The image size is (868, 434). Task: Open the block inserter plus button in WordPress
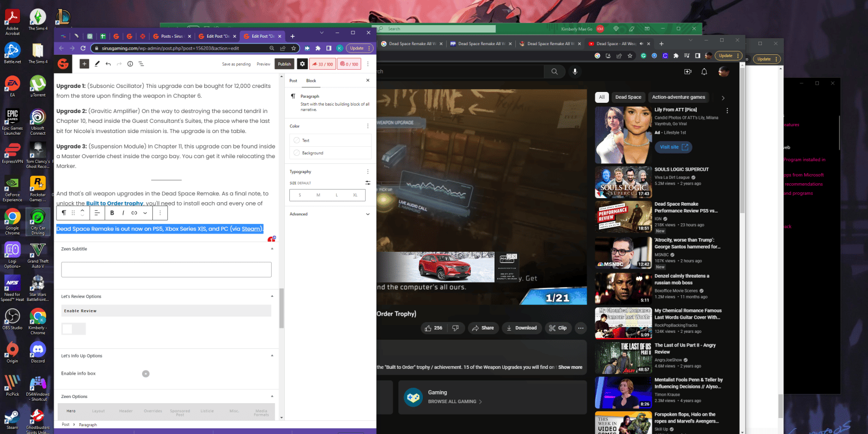84,64
